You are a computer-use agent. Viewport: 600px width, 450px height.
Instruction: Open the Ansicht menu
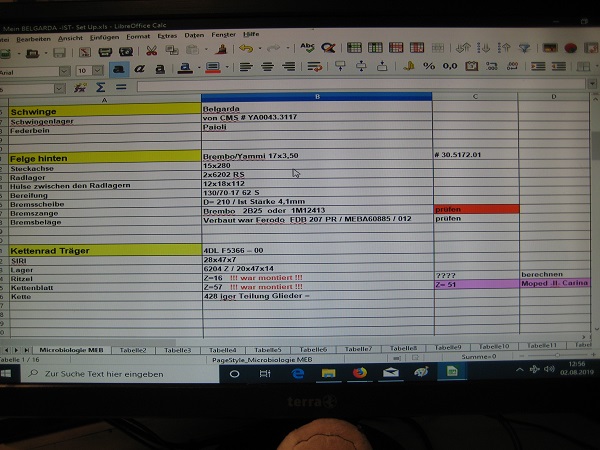pyautogui.click(x=70, y=38)
